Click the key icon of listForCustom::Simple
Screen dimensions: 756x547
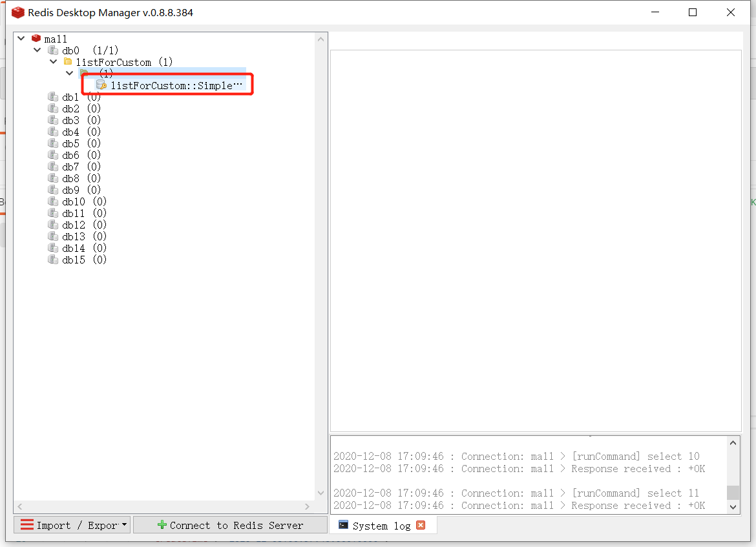pos(101,85)
